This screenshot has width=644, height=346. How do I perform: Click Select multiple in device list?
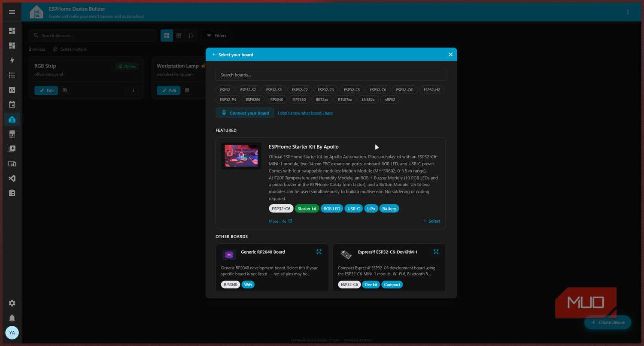[70, 49]
